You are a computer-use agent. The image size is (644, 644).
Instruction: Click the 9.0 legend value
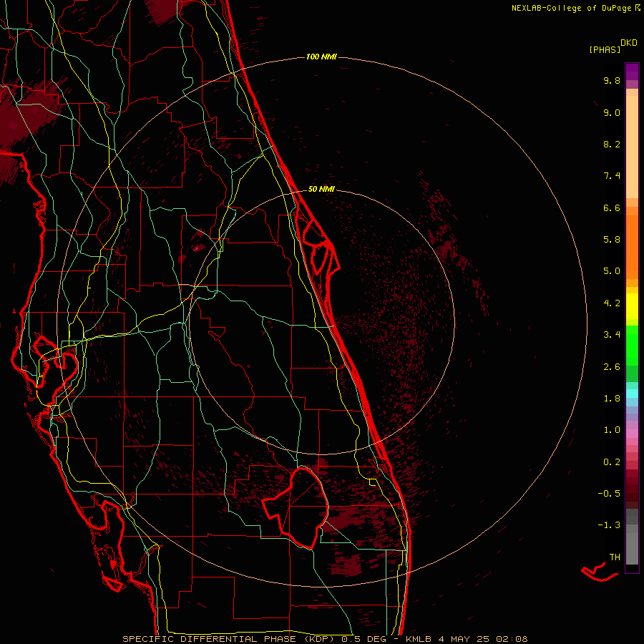click(612, 112)
